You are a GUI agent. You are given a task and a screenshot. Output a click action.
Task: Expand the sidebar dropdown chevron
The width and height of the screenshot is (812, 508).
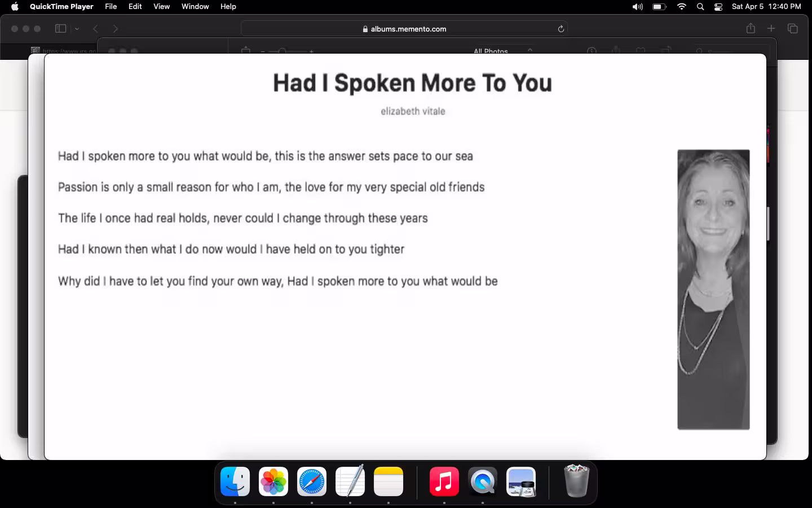click(77, 29)
